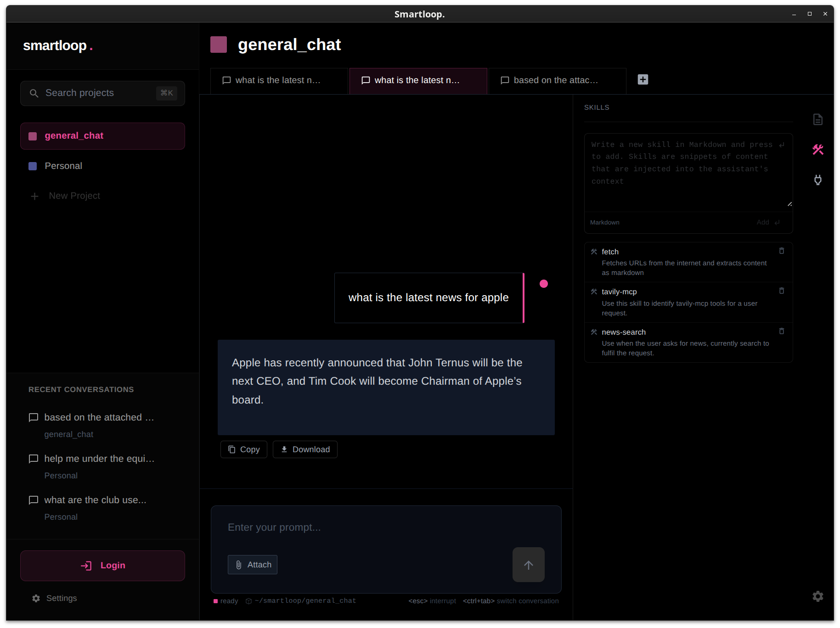Click the 'ready' status text
The height and width of the screenshot is (628, 840).
tap(229, 601)
